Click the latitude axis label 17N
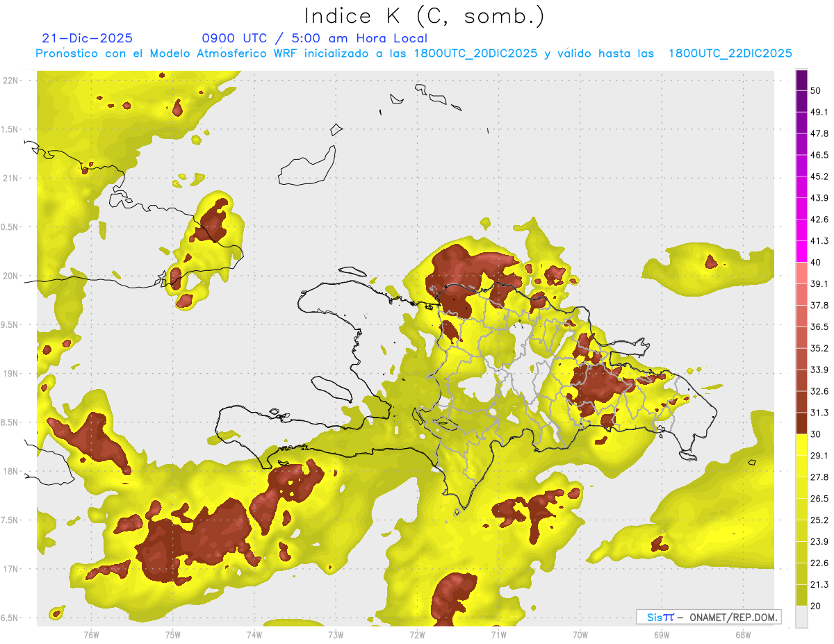834x644 pixels. click(x=11, y=569)
